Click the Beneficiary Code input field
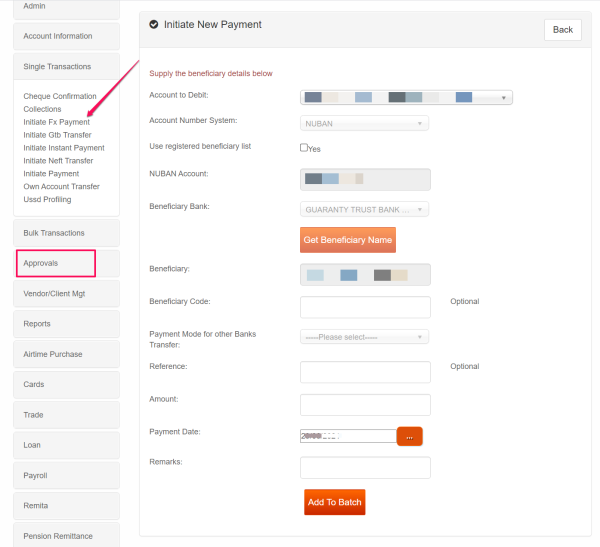 pos(365,307)
